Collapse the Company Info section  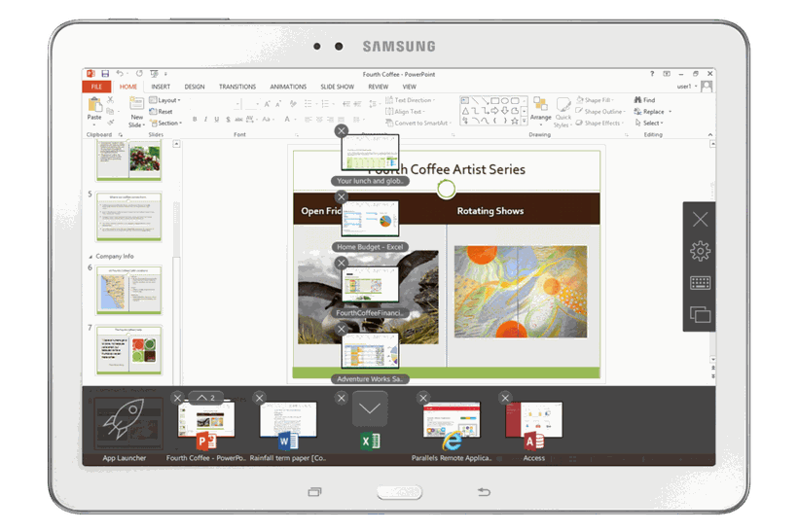[x=91, y=257]
